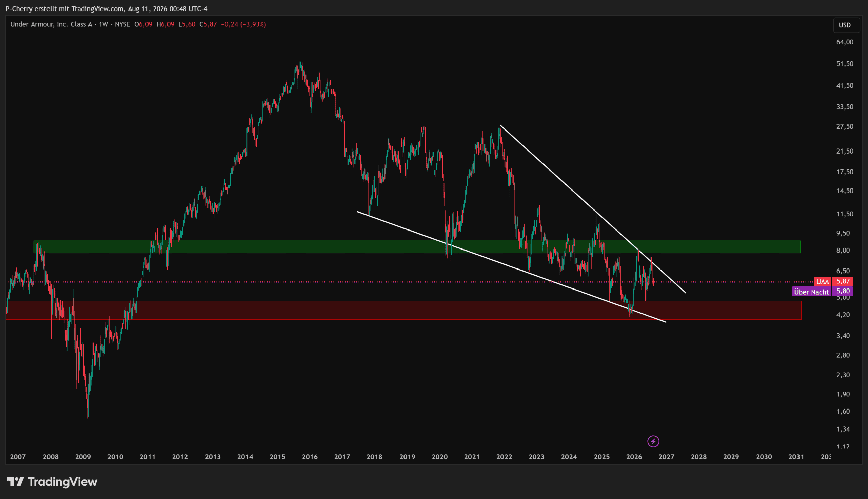Click the low value L5,60
Screen dimensions: 868x499
(x=187, y=24)
